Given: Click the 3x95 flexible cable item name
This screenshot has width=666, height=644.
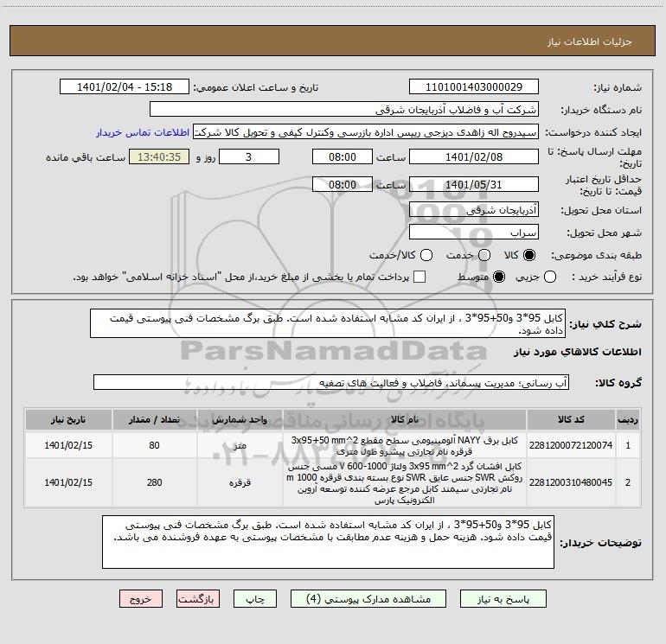Looking at the screenshot, I should 405,482.
